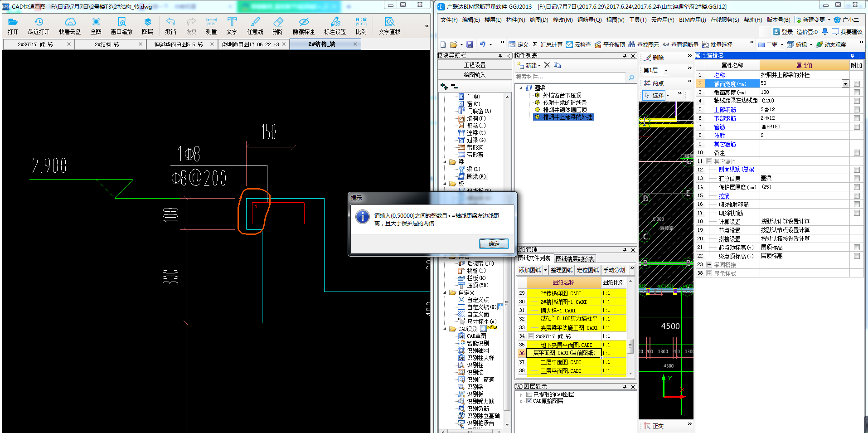Click the 删除 eraser tool in the CAD viewer
Image resolution: width=868 pixels, height=433 pixels.
pos(278,26)
